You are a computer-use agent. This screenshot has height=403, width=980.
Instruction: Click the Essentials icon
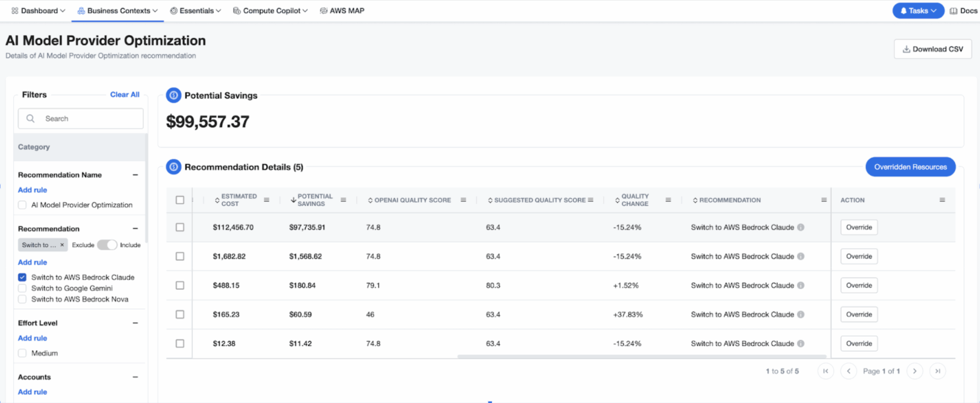174,11
